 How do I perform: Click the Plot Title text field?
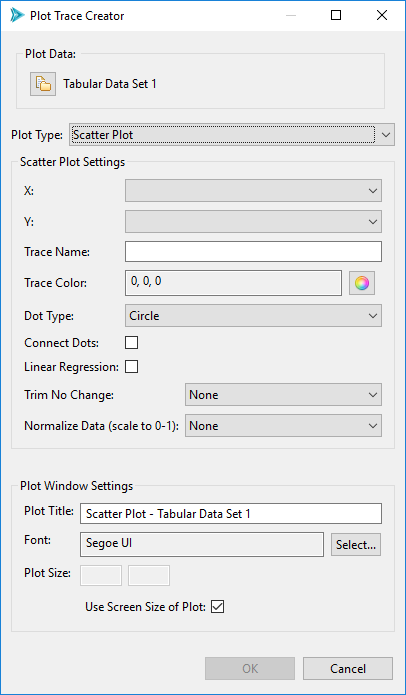pyautogui.click(x=230, y=513)
